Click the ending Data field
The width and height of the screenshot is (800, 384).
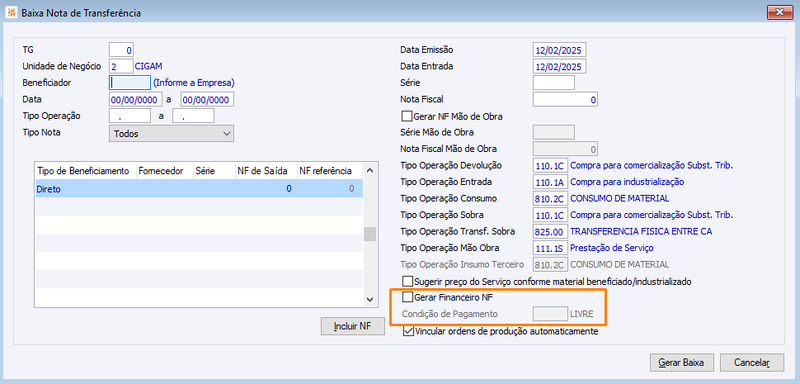click(x=207, y=99)
